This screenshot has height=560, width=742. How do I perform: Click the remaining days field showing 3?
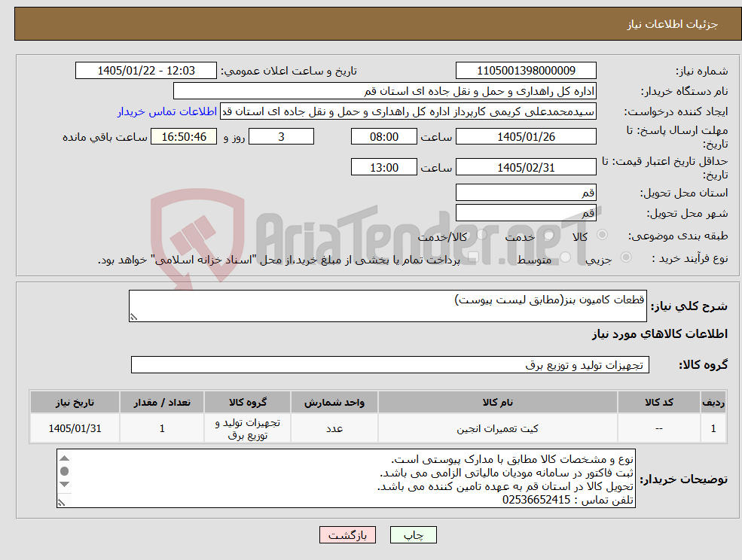(281, 137)
